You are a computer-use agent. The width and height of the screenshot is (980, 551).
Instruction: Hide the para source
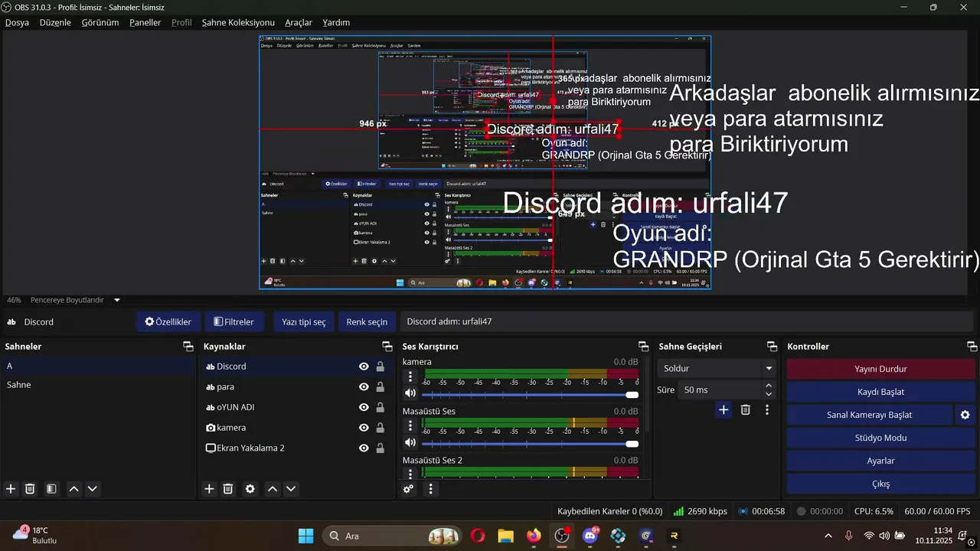[364, 387]
